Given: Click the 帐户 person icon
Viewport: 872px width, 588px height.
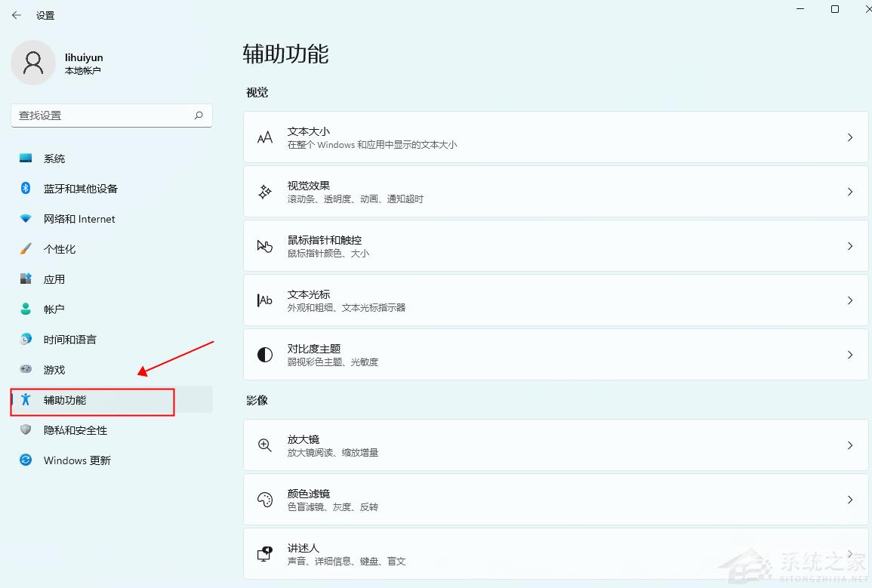Looking at the screenshot, I should pyautogui.click(x=24, y=309).
